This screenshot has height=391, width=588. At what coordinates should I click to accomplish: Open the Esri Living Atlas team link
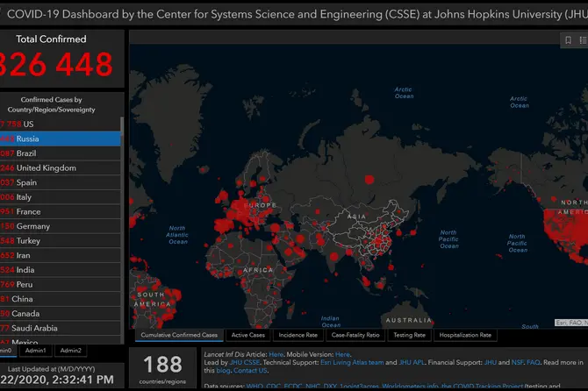356,361
